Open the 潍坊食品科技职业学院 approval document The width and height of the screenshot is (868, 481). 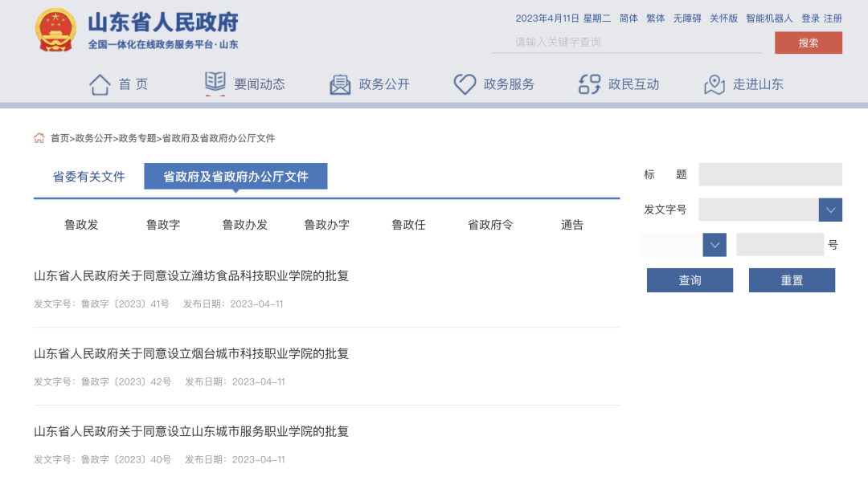(190, 275)
